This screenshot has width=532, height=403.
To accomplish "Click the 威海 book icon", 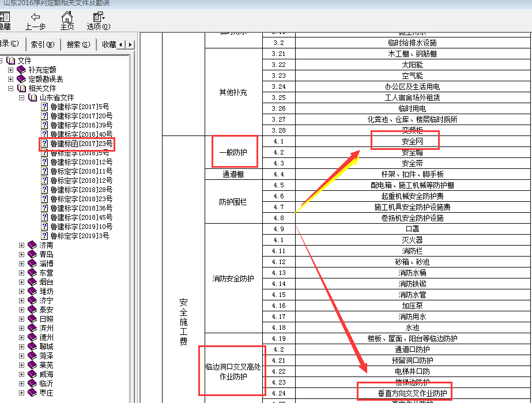I will [32, 374].
